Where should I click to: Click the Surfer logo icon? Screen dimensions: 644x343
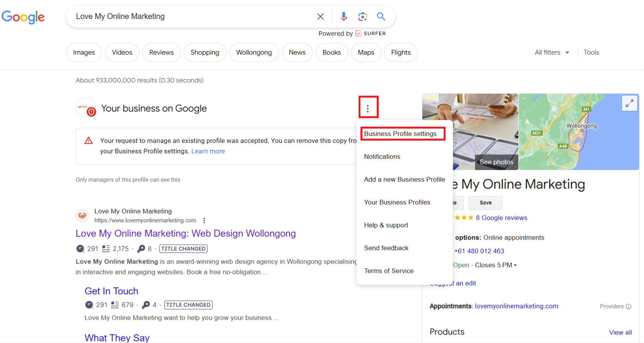pos(359,33)
